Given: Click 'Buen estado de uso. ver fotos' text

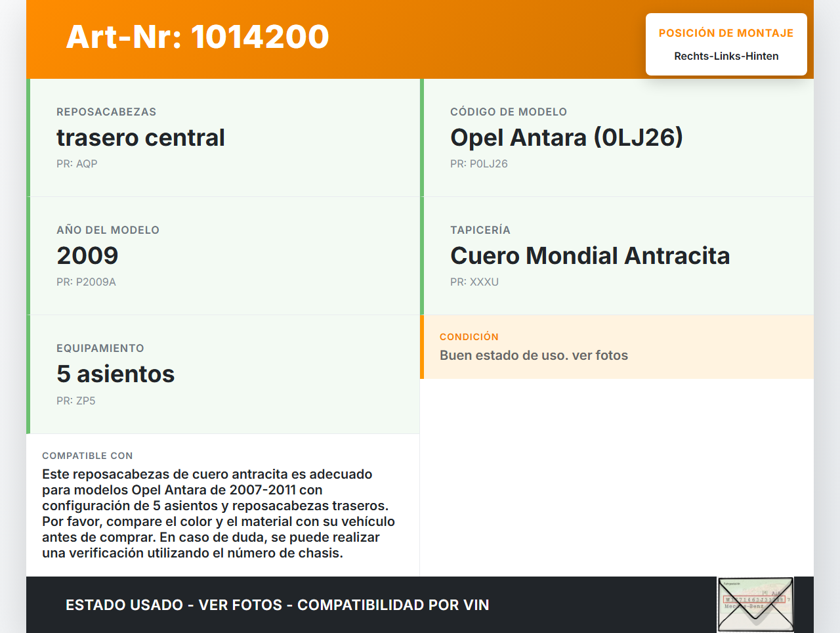Looking at the screenshot, I should point(534,356).
